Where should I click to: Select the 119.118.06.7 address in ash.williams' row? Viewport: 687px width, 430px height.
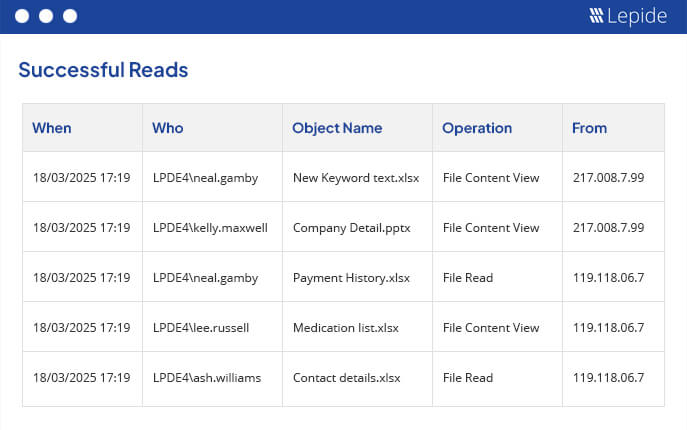(609, 377)
